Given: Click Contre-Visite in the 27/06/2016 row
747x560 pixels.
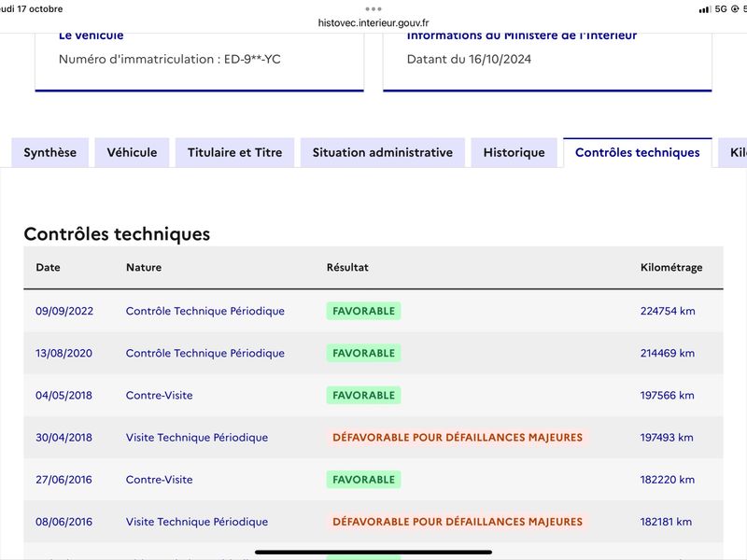Looking at the screenshot, I should 159,480.
